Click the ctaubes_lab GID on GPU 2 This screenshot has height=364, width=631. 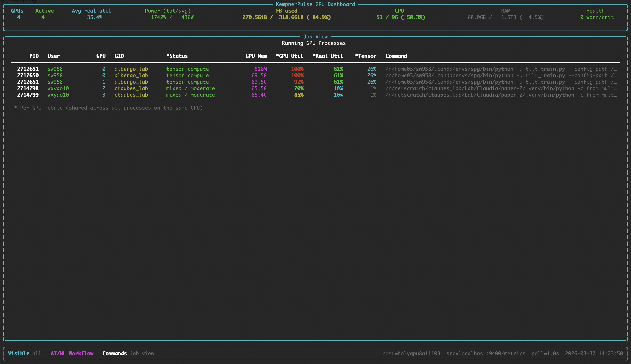(131, 88)
